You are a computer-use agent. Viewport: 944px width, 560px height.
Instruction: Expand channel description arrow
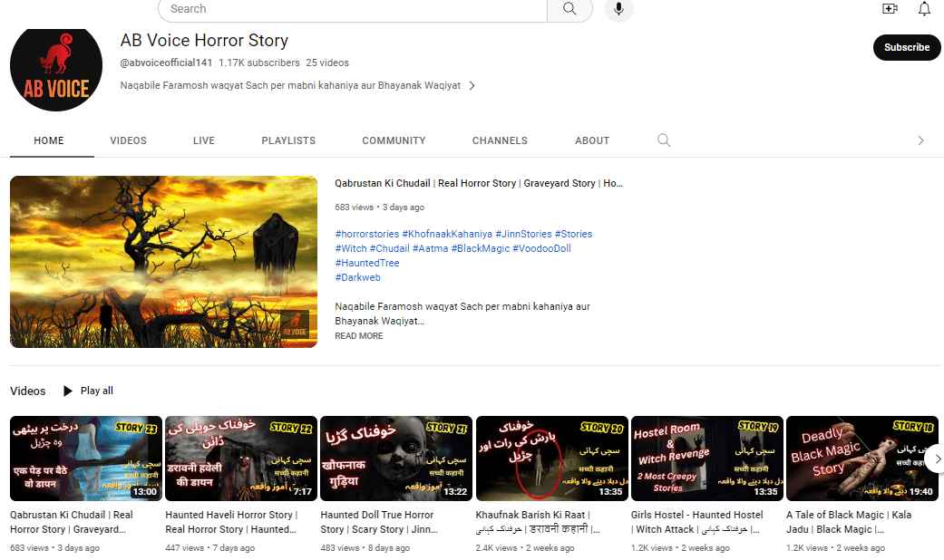pos(472,86)
